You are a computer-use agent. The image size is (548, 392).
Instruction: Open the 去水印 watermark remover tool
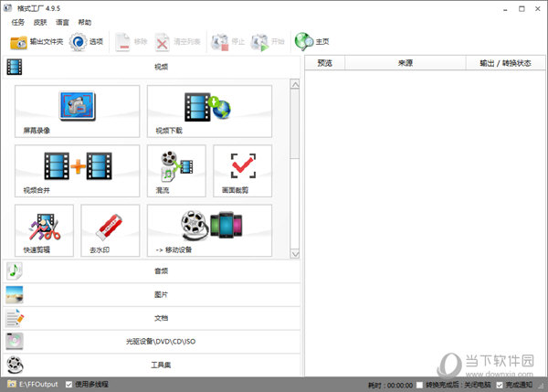(x=111, y=230)
